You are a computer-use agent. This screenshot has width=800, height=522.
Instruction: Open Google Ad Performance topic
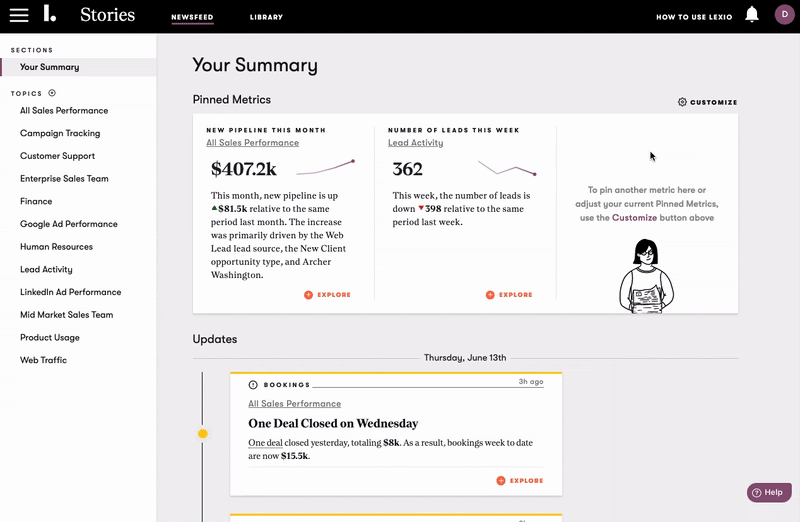pyautogui.click(x=68, y=224)
